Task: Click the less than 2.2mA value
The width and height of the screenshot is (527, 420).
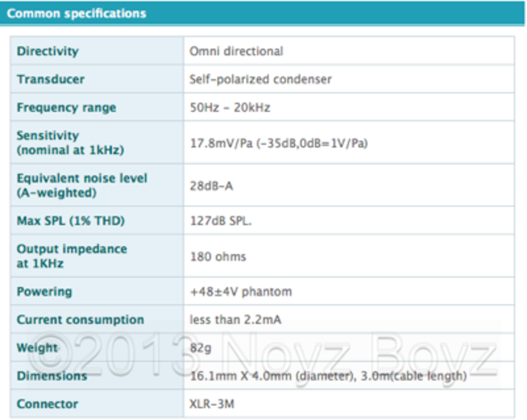Action: [x=235, y=320]
